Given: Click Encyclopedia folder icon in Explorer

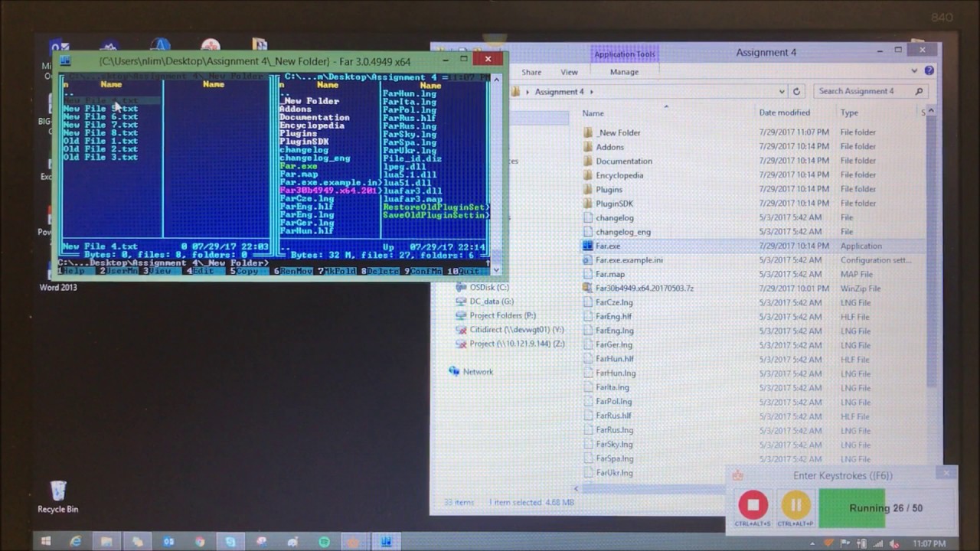Looking at the screenshot, I should coord(588,175).
